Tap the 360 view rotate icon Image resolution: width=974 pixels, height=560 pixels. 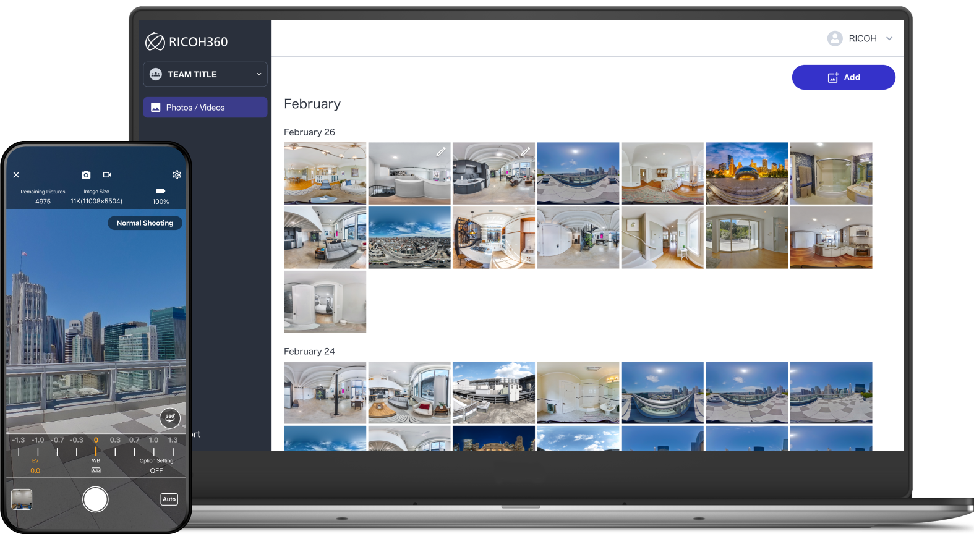pyautogui.click(x=170, y=418)
